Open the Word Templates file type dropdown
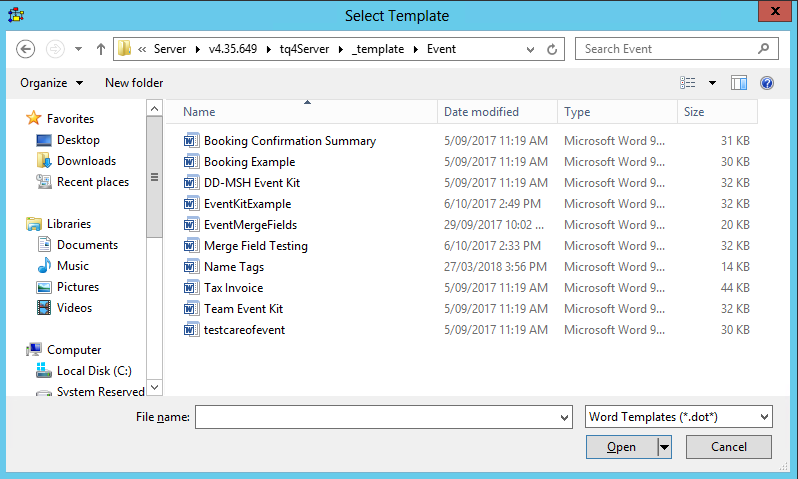798x479 pixels. (x=678, y=417)
